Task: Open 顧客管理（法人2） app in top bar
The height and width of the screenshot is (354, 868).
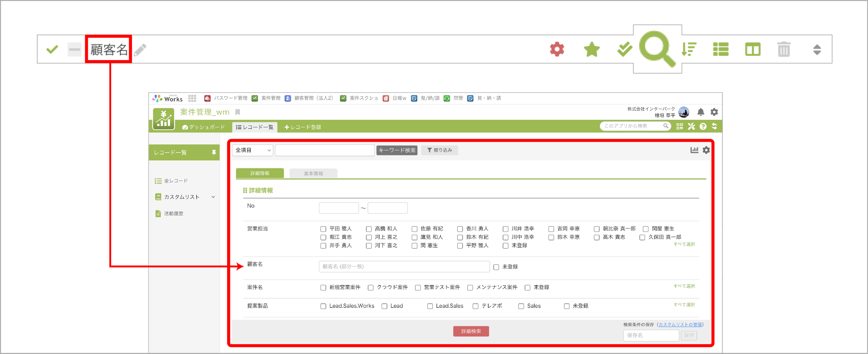Action: click(309, 98)
